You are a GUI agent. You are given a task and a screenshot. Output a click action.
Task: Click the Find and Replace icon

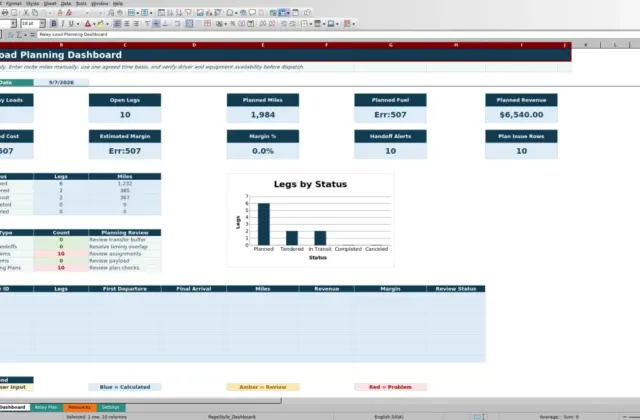(x=111, y=13)
